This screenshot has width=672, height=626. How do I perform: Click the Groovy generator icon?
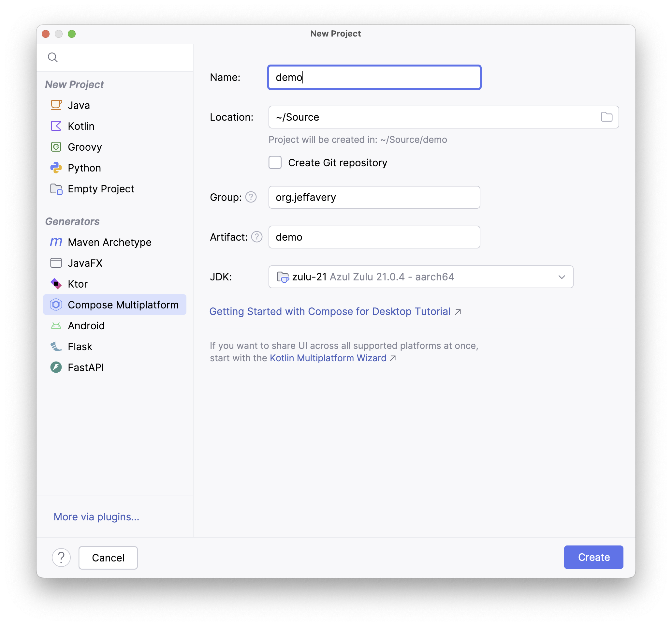(x=56, y=147)
